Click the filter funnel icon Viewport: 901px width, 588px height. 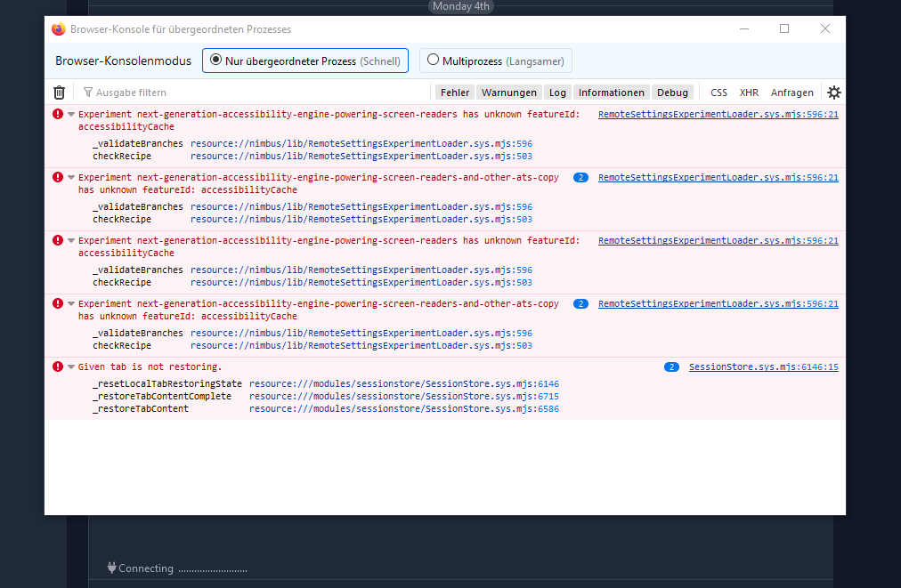click(88, 93)
